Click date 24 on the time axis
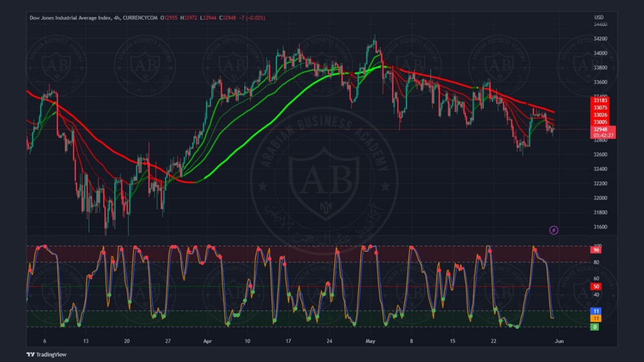 [x=329, y=341]
